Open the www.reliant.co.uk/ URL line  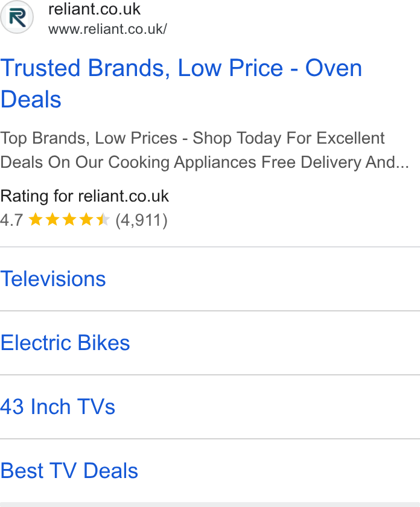click(107, 29)
